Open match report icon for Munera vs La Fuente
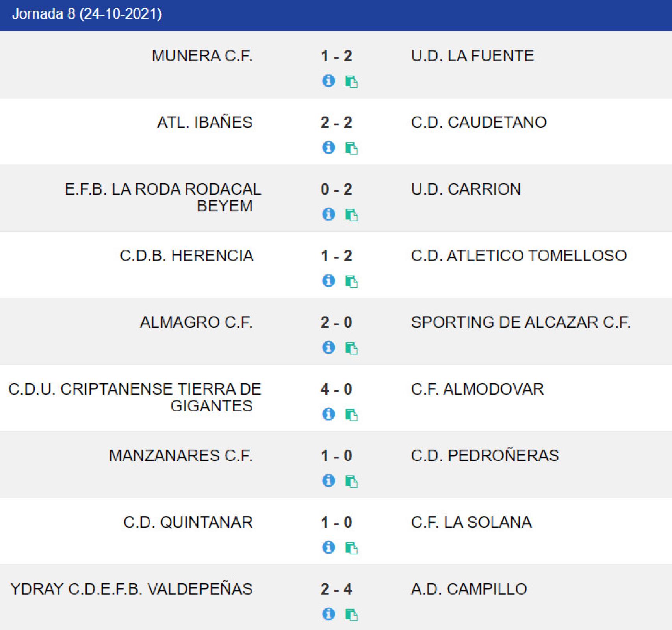This screenshot has width=672, height=630. pyautogui.click(x=351, y=82)
